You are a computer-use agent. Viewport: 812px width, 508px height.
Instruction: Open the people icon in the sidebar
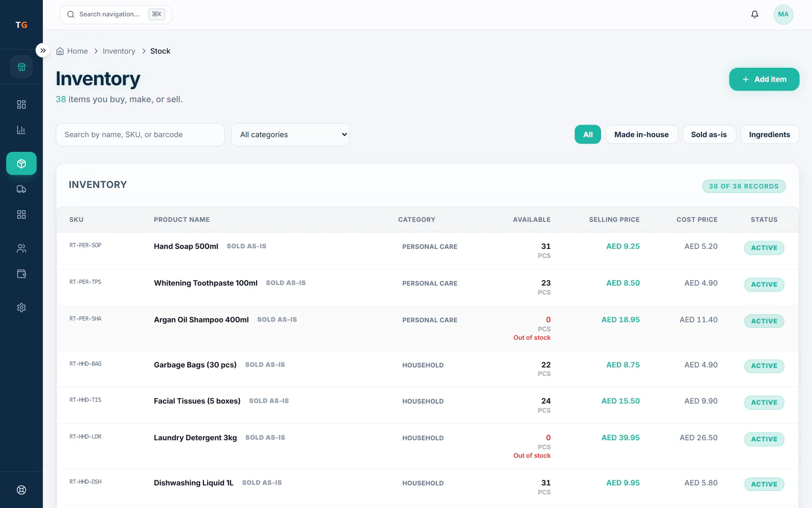21,248
